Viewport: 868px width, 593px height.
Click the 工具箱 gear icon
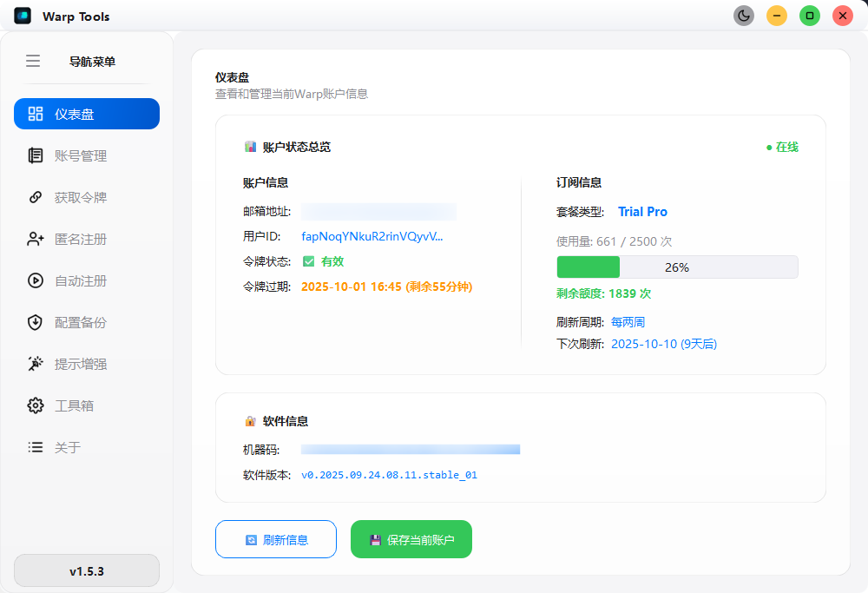pyautogui.click(x=36, y=405)
